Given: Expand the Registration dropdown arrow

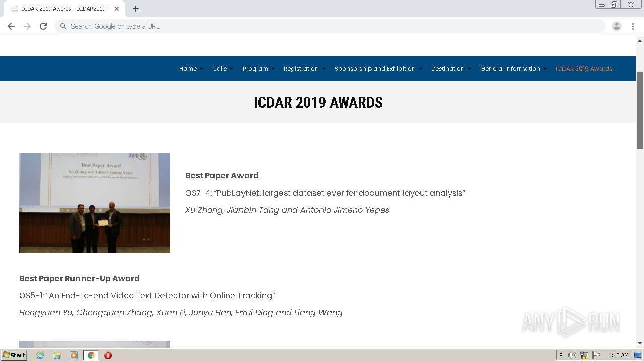Looking at the screenshot, I should coord(324,69).
